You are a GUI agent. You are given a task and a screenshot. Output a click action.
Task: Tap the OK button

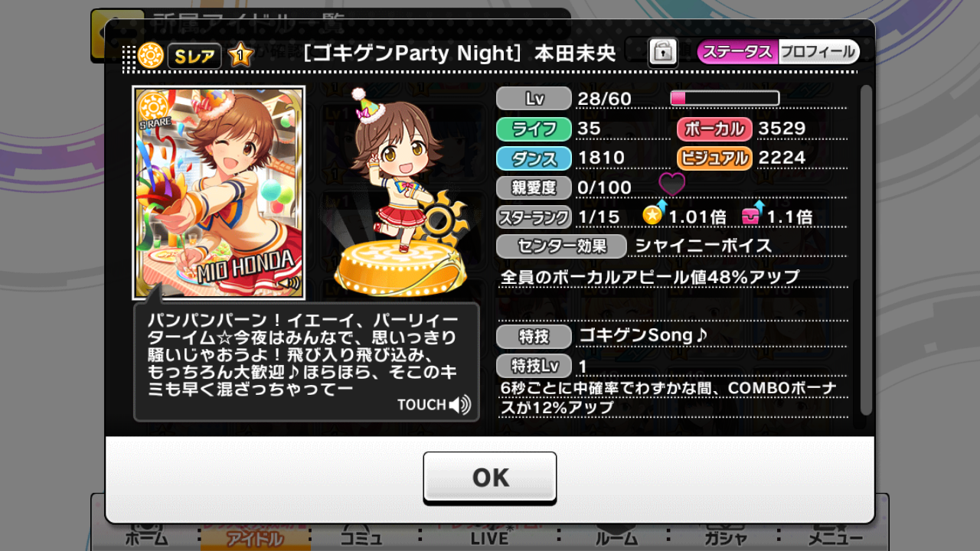click(x=490, y=478)
